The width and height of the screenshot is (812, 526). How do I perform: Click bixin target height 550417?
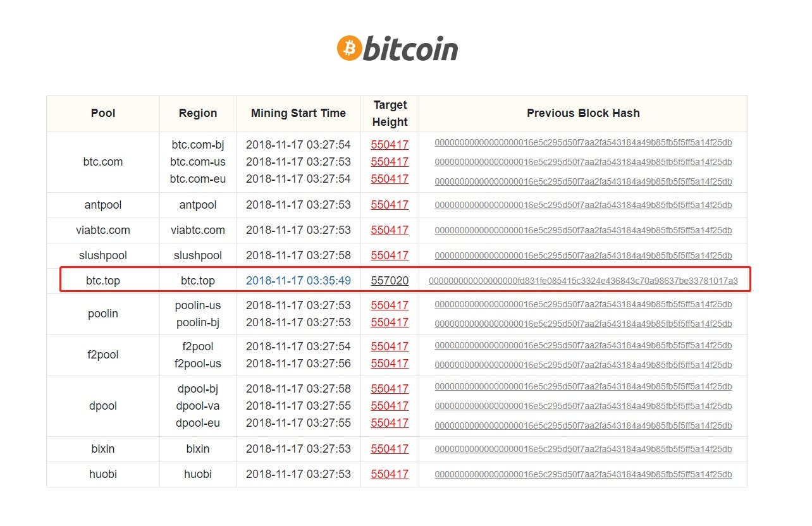[390, 449]
